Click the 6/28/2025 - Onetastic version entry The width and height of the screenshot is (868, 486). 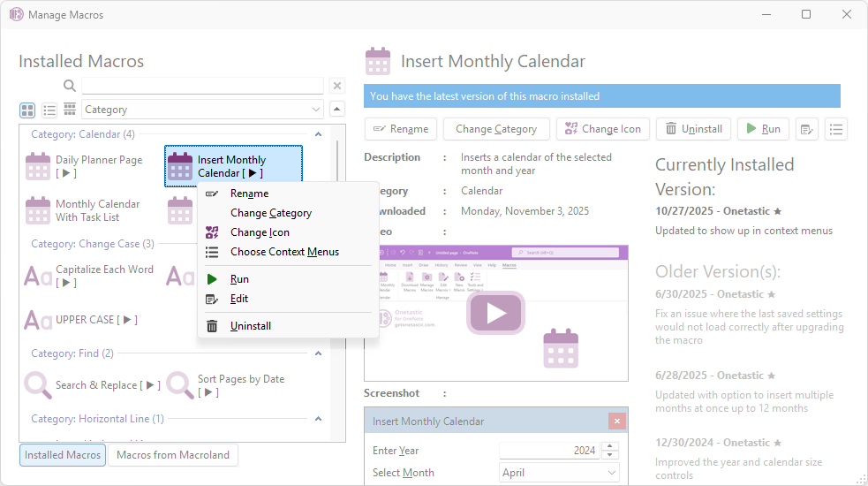pos(715,376)
